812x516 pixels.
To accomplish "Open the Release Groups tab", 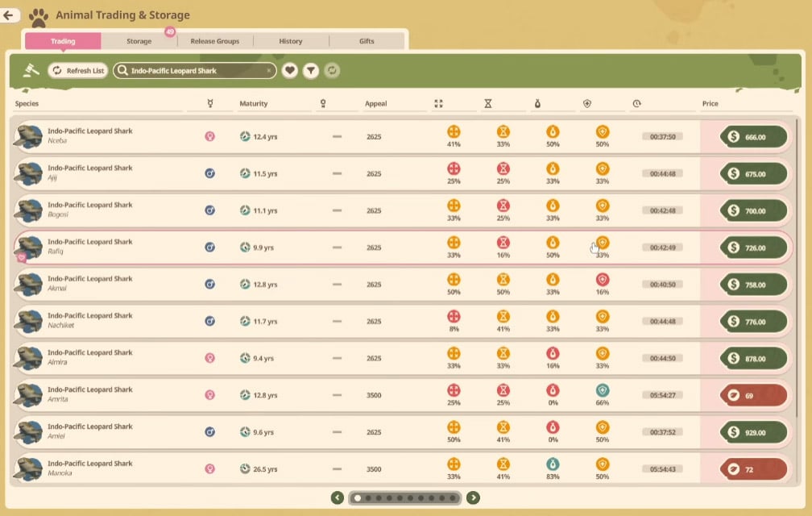I will [214, 41].
